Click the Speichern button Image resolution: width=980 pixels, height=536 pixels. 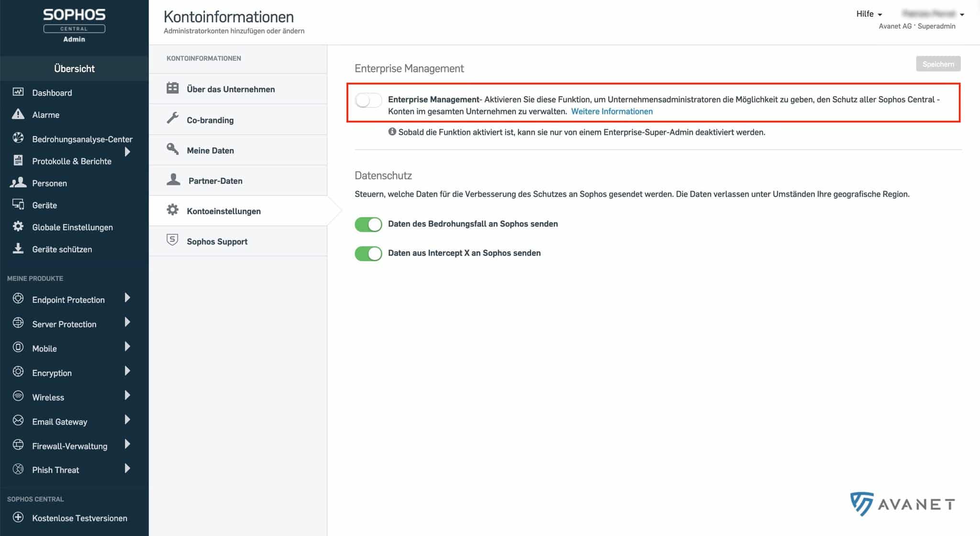click(938, 64)
